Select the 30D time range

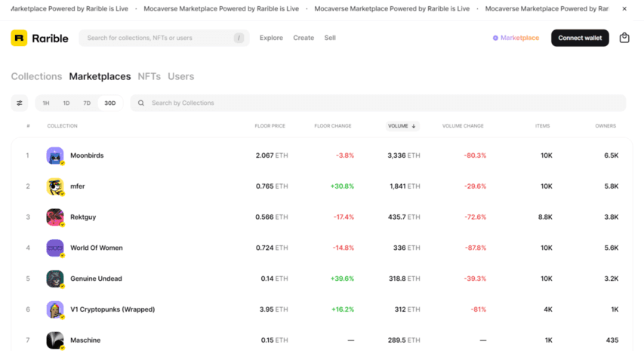109,103
